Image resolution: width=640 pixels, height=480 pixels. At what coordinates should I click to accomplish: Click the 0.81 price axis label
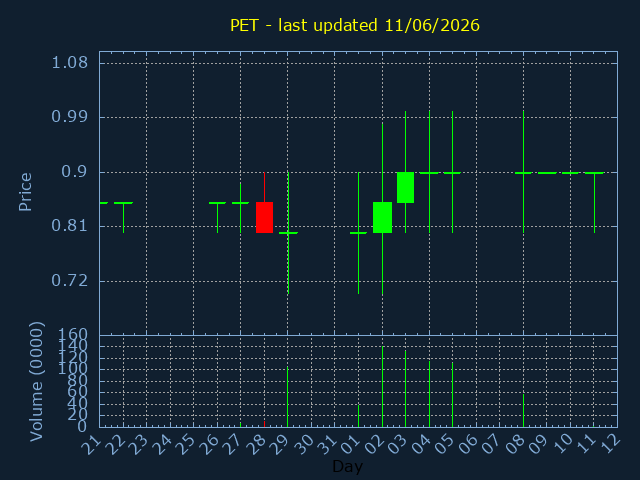(69, 226)
